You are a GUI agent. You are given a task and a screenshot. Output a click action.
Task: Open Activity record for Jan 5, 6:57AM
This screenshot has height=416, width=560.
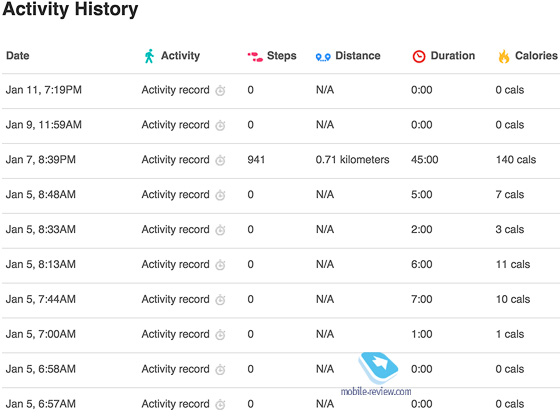pos(175,404)
